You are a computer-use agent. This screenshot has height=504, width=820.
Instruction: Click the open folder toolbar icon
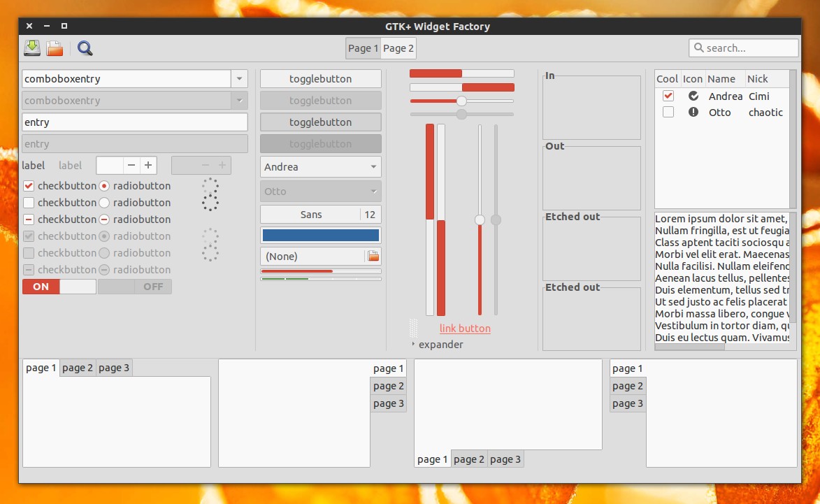(x=54, y=48)
